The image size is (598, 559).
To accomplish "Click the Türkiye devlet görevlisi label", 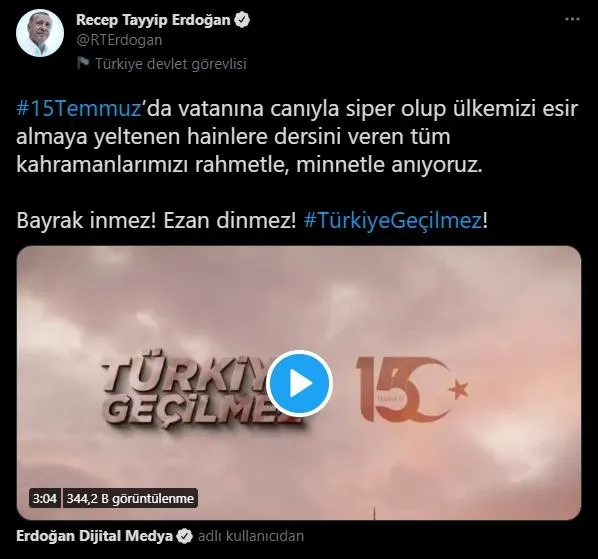I will coord(171,64).
